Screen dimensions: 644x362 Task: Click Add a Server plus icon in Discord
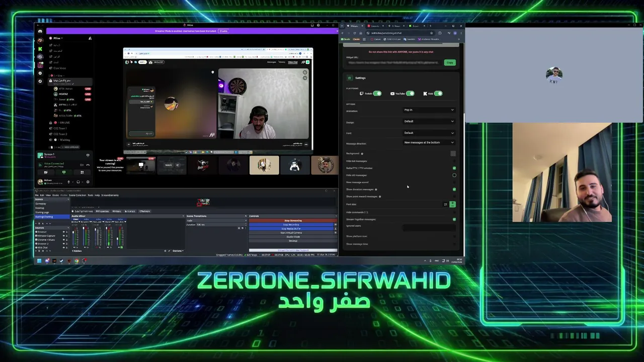(40, 73)
